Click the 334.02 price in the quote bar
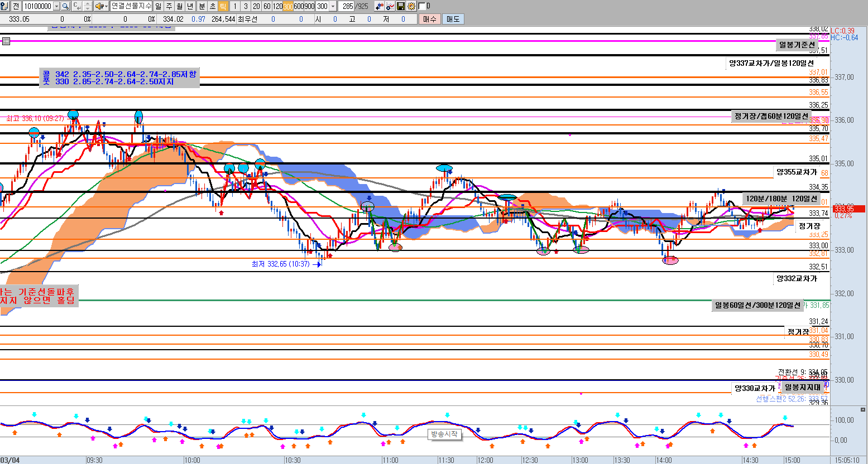The image size is (868, 464). point(173,19)
